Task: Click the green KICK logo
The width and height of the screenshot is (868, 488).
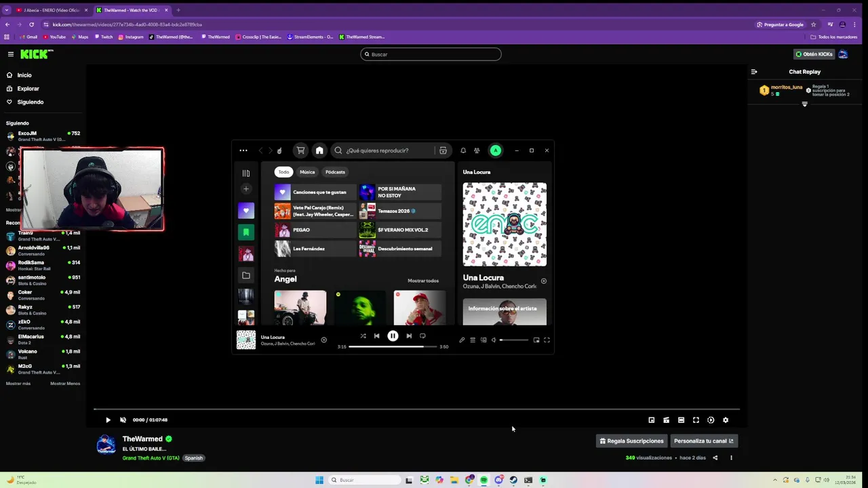Action: pos(36,54)
